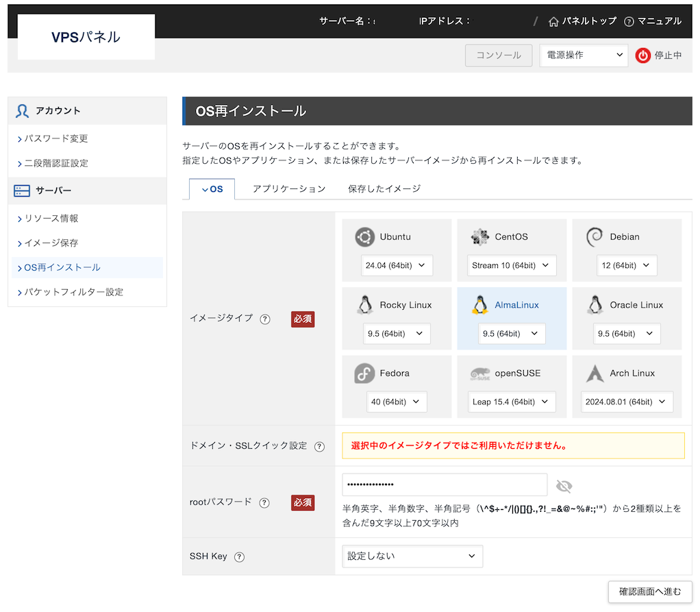Open the Ubuntu 24.04 version dropdown

397,265
